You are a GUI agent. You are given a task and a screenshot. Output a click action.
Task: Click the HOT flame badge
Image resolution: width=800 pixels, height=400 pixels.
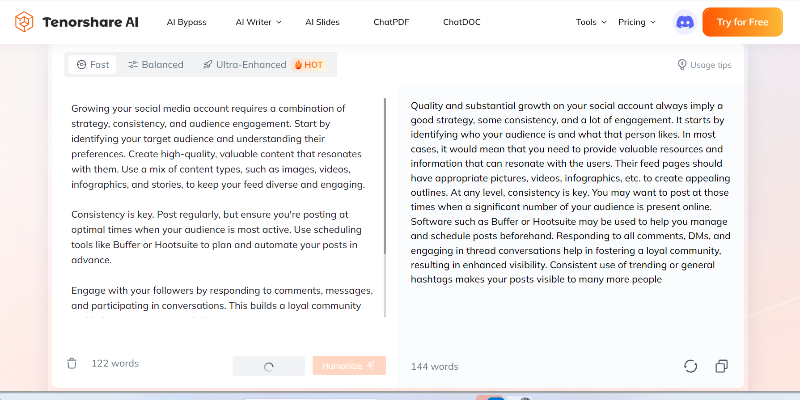click(308, 65)
